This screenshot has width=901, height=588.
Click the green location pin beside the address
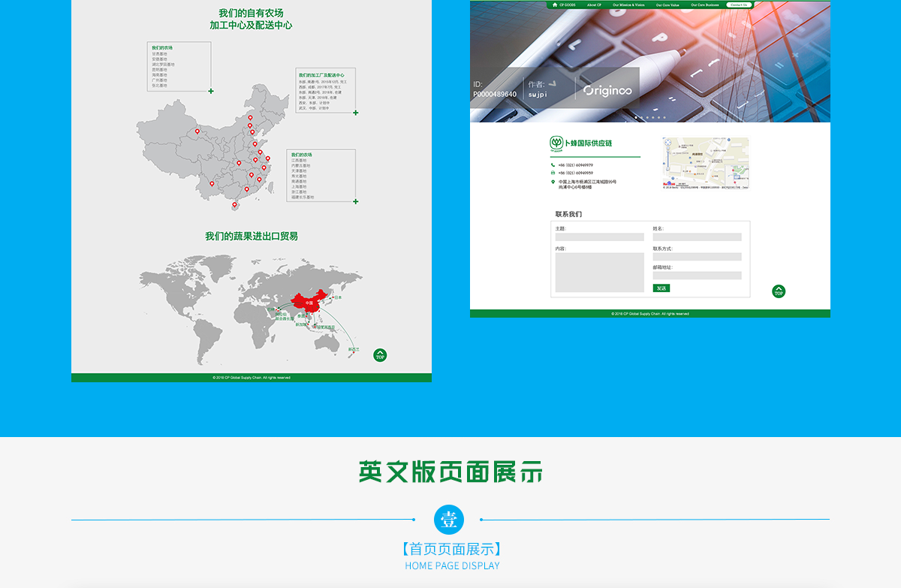click(553, 182)
